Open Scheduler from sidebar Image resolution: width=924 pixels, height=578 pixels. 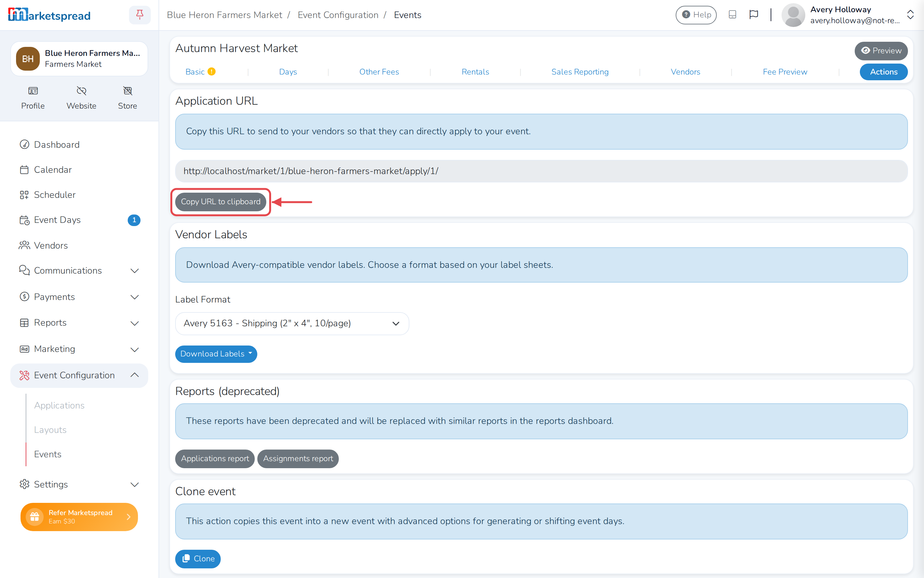click(x=79, y=195)
